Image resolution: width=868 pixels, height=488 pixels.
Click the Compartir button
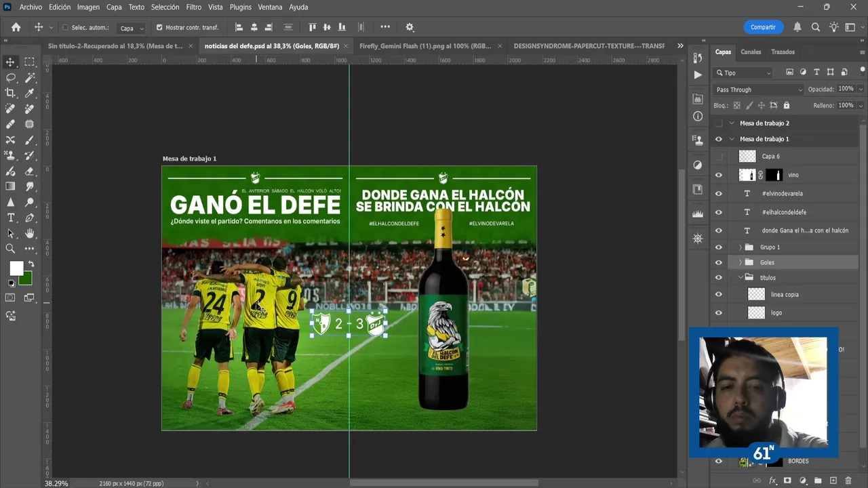pos(763,27)
